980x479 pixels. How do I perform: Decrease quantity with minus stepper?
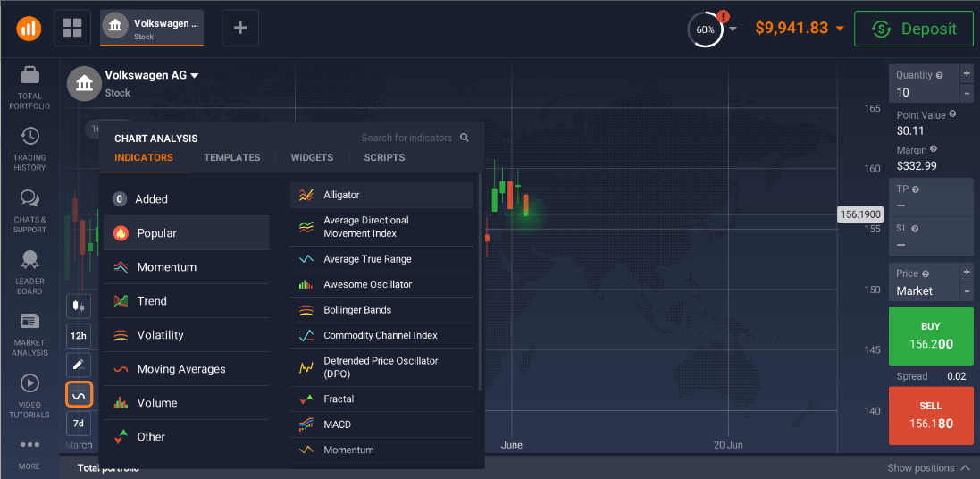[x=967, y=93]
